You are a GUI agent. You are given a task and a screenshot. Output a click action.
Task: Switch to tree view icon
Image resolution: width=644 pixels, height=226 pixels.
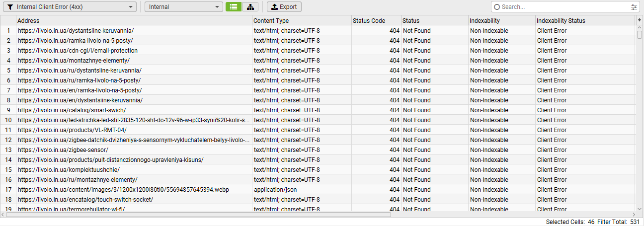pos(250,7)
